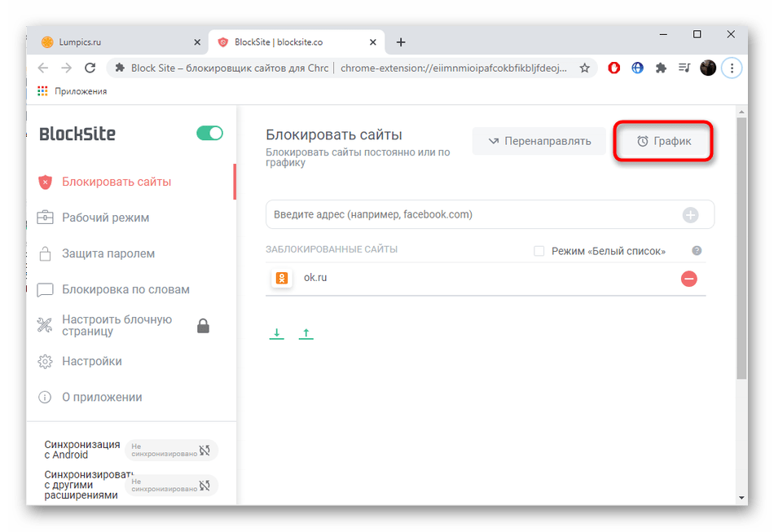Screen dimensions: 774x532
Task: Click the green import (down arrow) icon
Action: [x=276, y=334]
